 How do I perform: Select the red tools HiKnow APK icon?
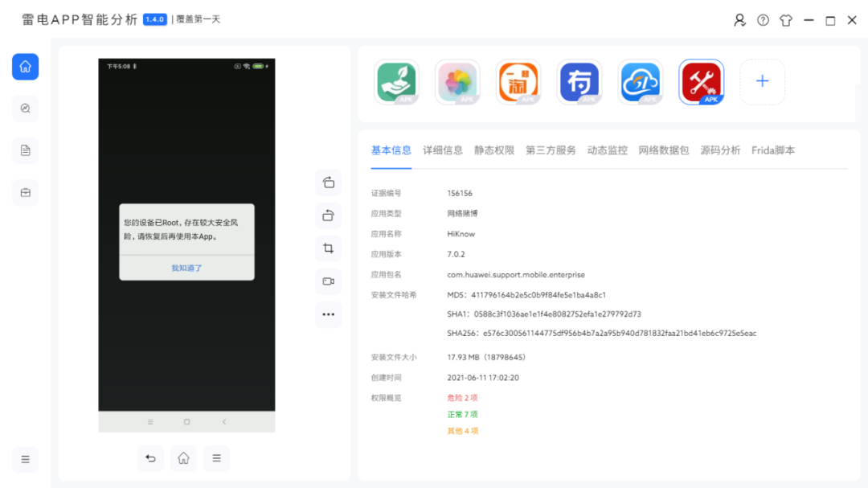701,82
